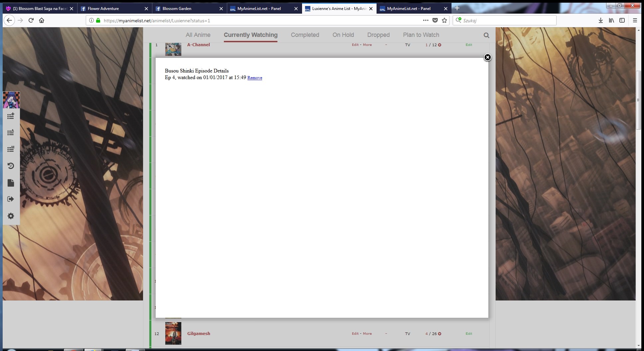
Task: Open the Completed list tab
Action: [305, 35]
